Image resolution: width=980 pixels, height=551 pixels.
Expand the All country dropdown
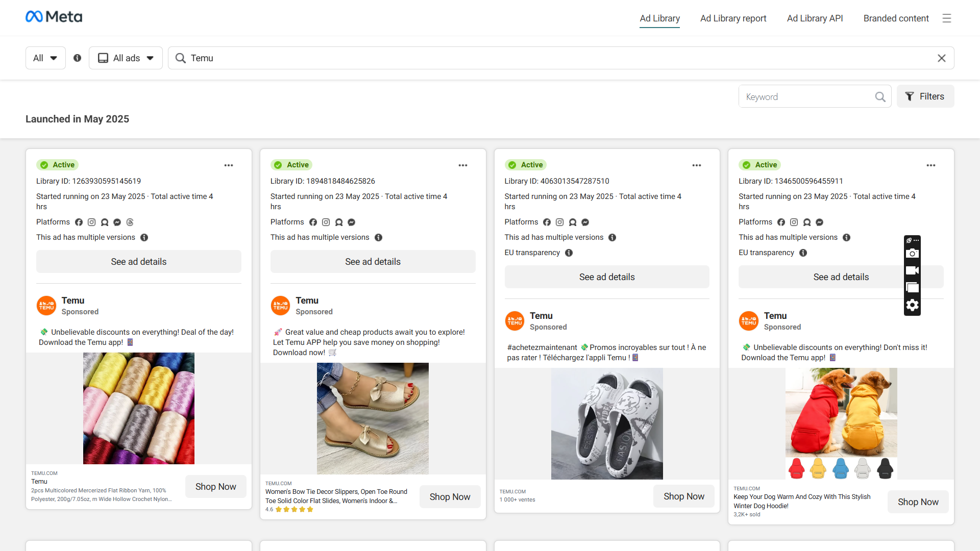(45, 58)
